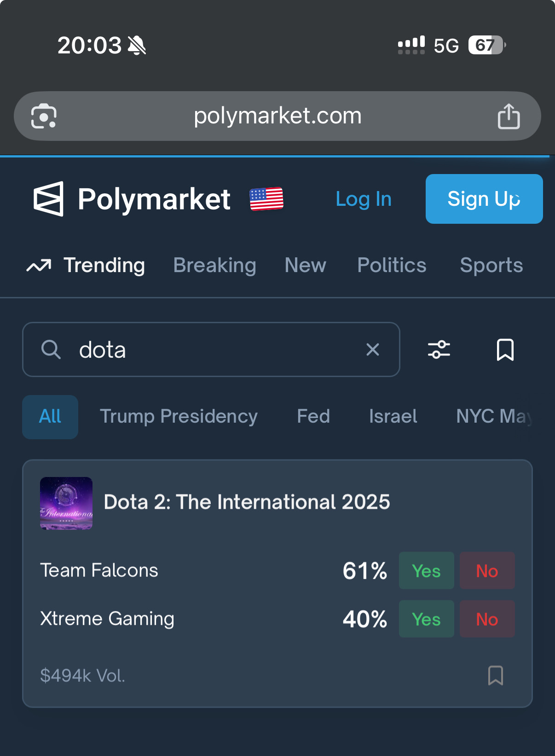Image resolution: width=555 pixels, height=756 pixels.
Task: Click the Log In link
Action: 364,199
